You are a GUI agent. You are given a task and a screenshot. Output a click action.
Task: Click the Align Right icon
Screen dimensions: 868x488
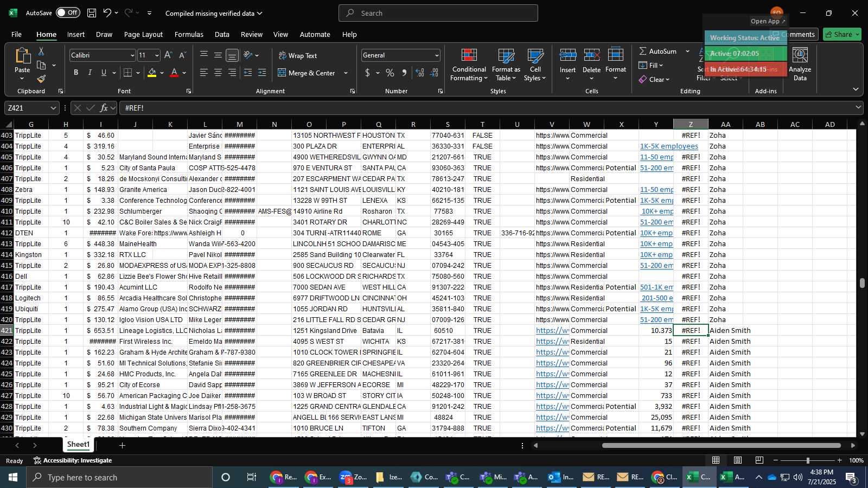tap(232, 73)
